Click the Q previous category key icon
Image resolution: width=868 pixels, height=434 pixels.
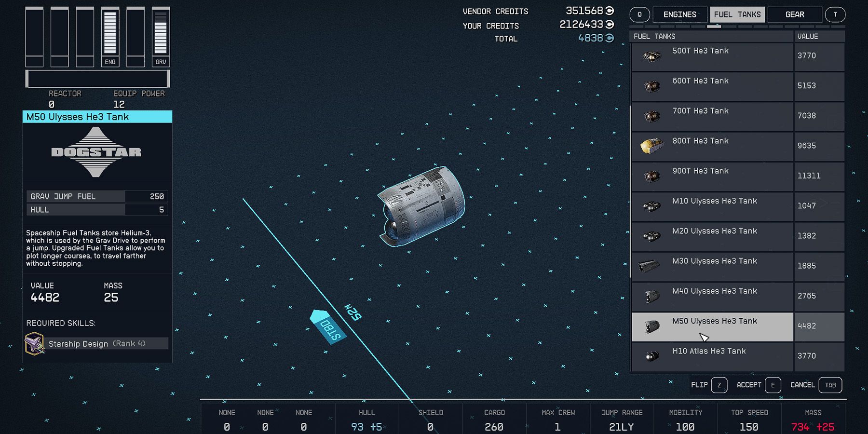coord(639,14)
